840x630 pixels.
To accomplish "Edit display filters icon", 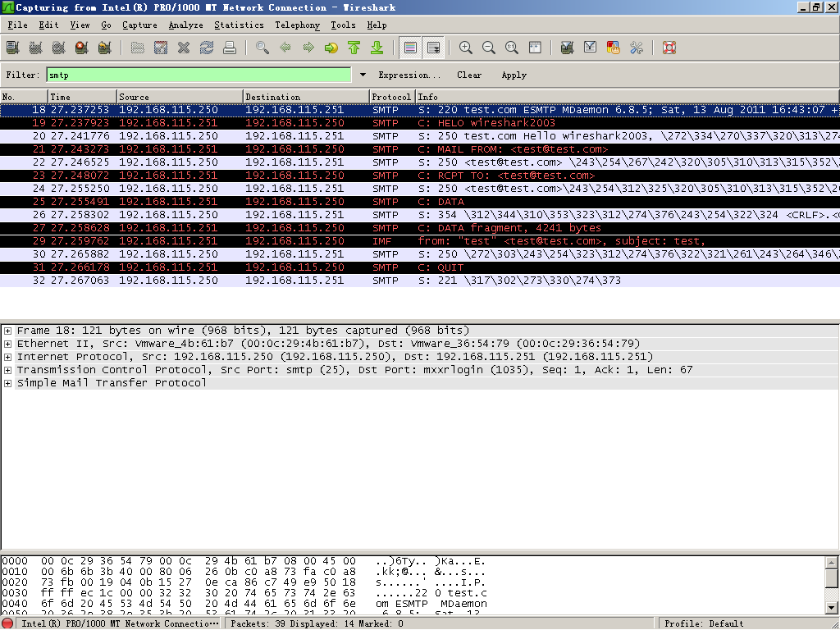I will (x=591, y=48).
